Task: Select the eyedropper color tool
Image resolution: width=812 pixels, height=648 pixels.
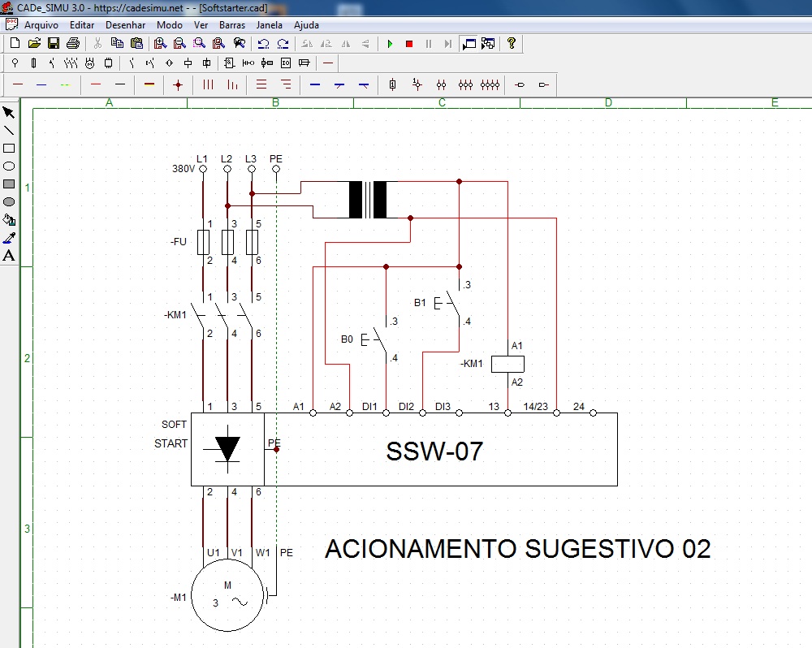Action: point(8,238)
